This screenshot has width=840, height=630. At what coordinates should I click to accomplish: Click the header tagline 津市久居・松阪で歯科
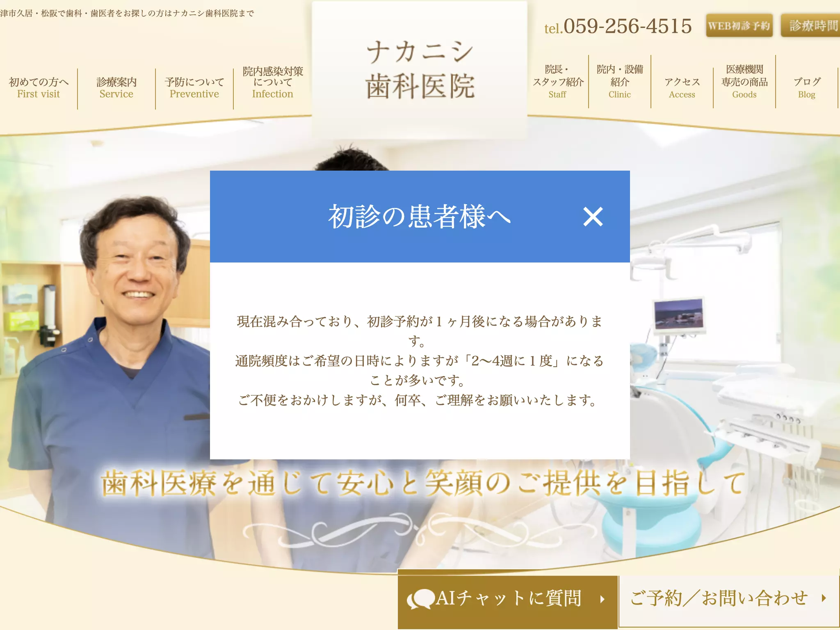click(x=127, y=13)
